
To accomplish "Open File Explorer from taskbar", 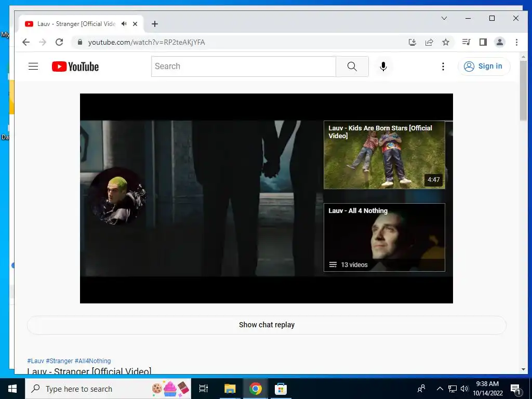I will pos(230,389).
